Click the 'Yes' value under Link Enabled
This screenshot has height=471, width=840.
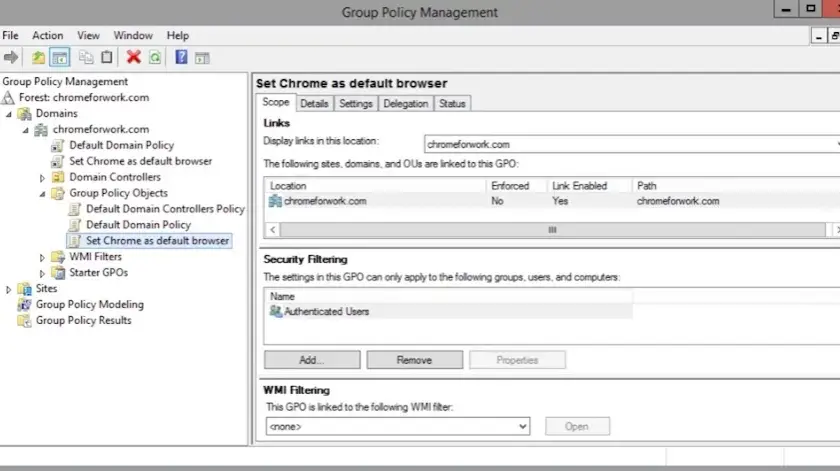click(x=560, y=201)
